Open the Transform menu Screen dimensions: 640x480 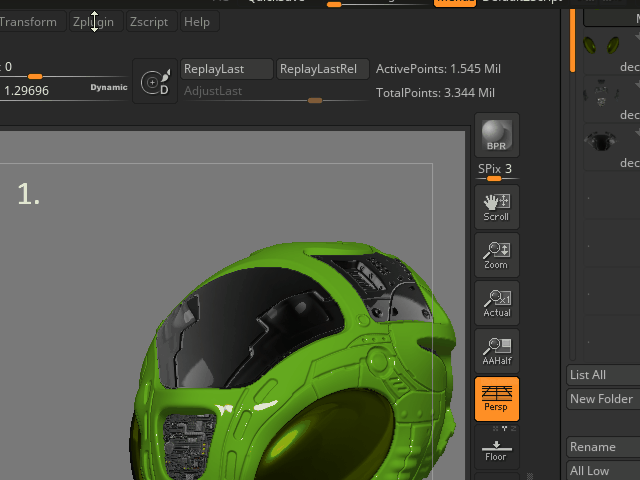pyautogui.click(x=28, y=22)
